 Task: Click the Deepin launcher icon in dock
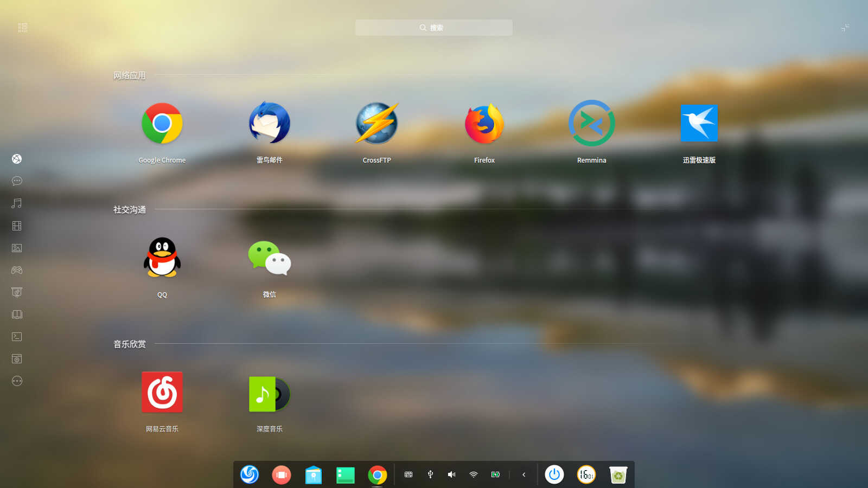250,474
